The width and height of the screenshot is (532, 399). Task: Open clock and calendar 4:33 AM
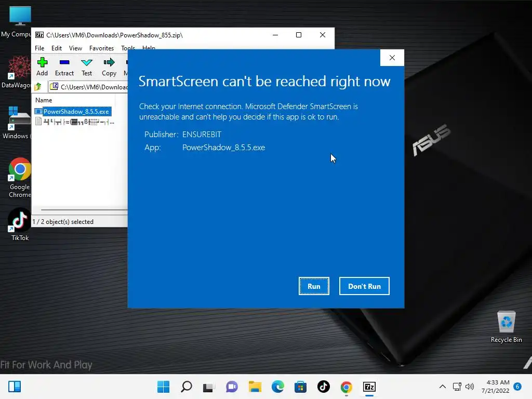pos(495,387)
